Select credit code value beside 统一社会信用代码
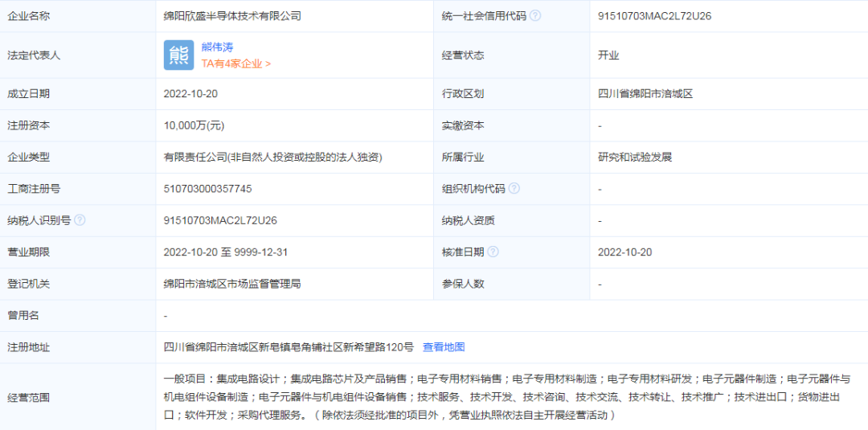 655,16
